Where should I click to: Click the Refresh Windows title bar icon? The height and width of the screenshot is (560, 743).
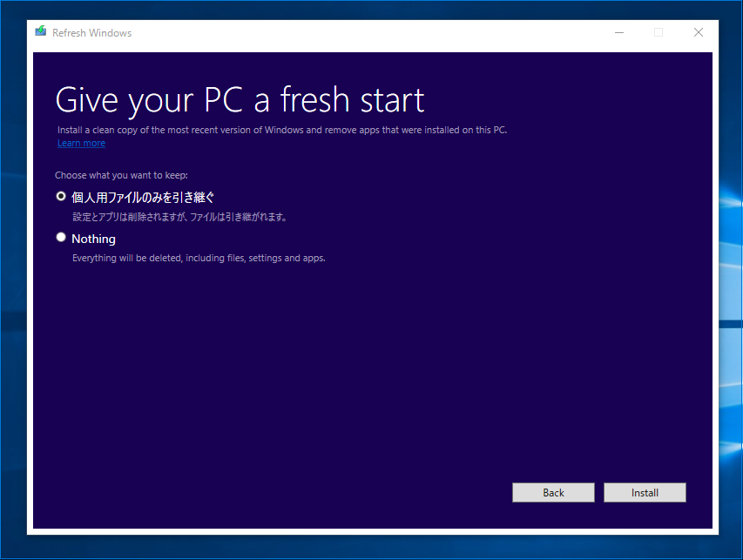pyautogui.click(x=41, y=31)
